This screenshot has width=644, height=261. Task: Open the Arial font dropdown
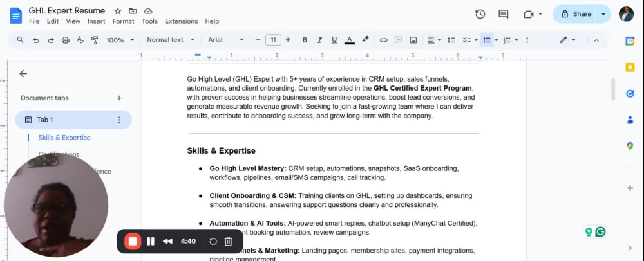tap(226, 40)
